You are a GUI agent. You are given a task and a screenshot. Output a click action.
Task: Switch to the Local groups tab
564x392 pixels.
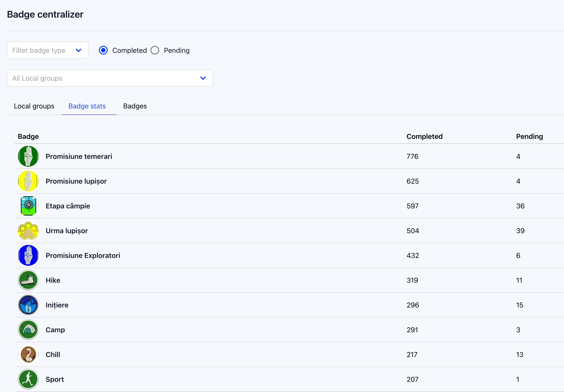(x=34, y=106)
